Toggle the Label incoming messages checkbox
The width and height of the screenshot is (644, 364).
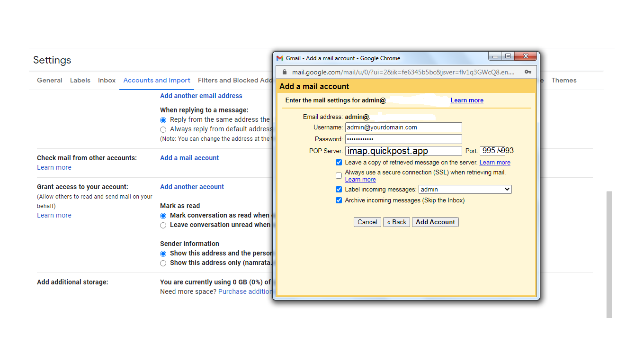click(339, 190)
